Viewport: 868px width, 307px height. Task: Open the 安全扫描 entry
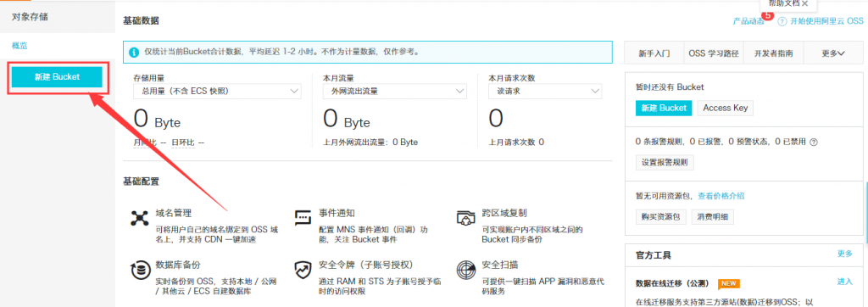(499, 265)
